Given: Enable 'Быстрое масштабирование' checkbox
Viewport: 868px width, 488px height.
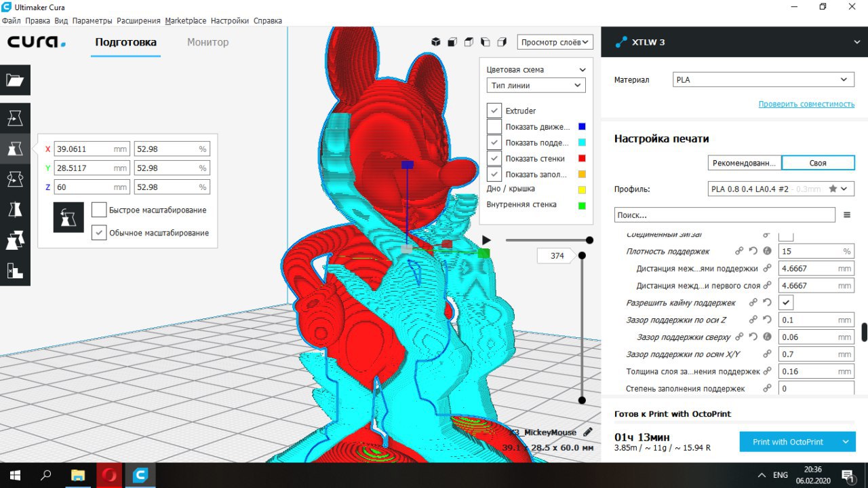Looking at the screenshot, I should click(98, 210).
